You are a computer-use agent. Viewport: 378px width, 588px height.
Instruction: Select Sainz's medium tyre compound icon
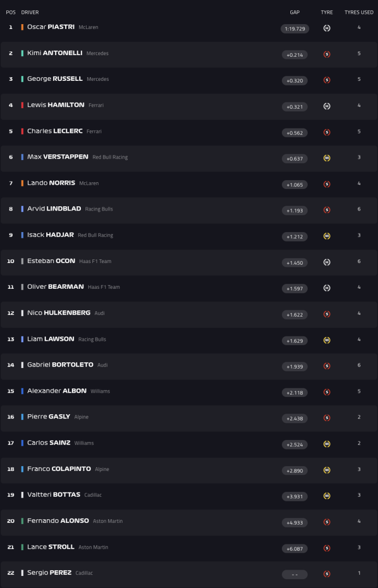coord(327,444)
